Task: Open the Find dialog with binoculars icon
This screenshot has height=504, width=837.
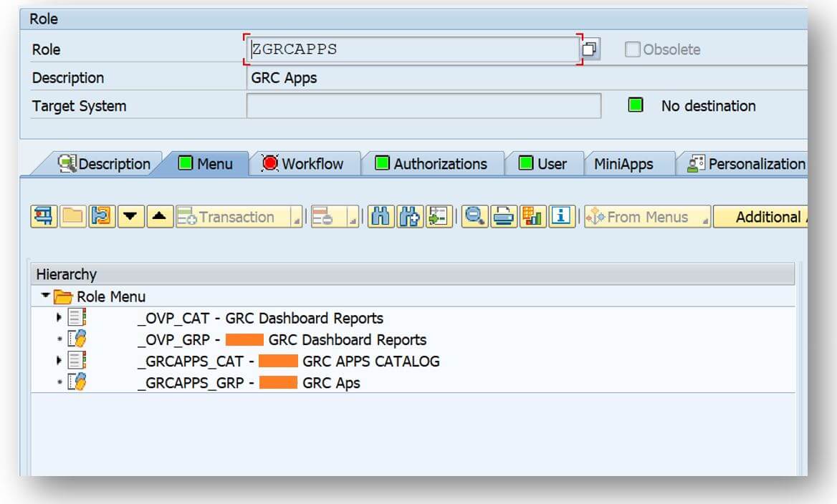Action: [x=382, y=216]
